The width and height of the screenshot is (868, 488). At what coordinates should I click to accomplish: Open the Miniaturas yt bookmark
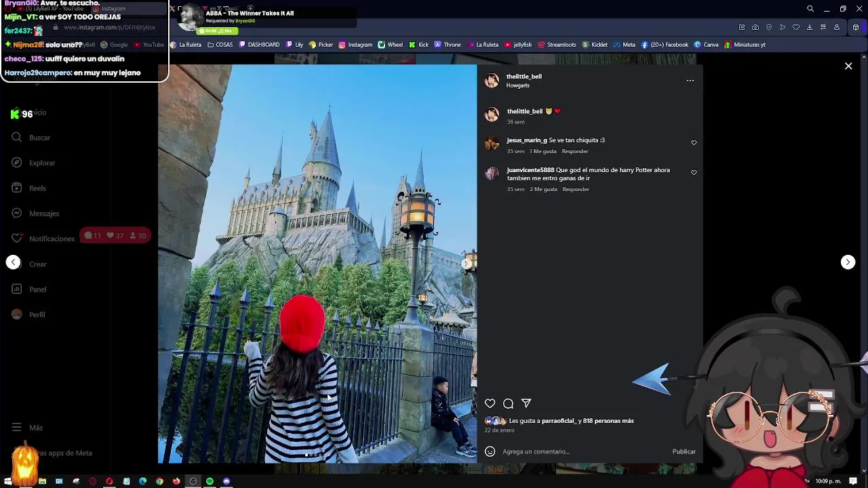[745, 45]
